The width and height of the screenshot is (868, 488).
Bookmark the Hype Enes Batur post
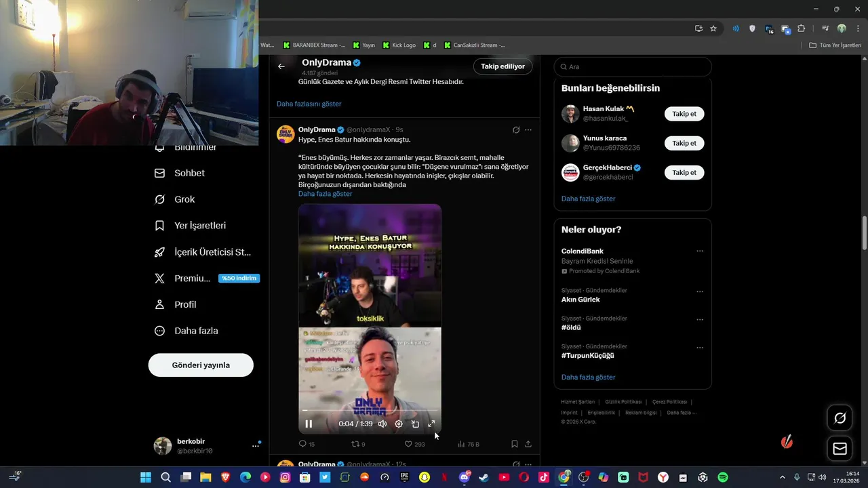click(x=515, y=444)
